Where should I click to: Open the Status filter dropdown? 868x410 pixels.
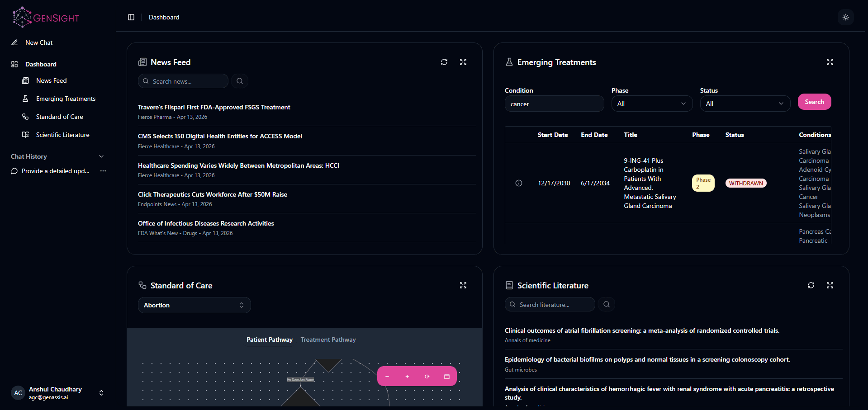coord(745,104)
